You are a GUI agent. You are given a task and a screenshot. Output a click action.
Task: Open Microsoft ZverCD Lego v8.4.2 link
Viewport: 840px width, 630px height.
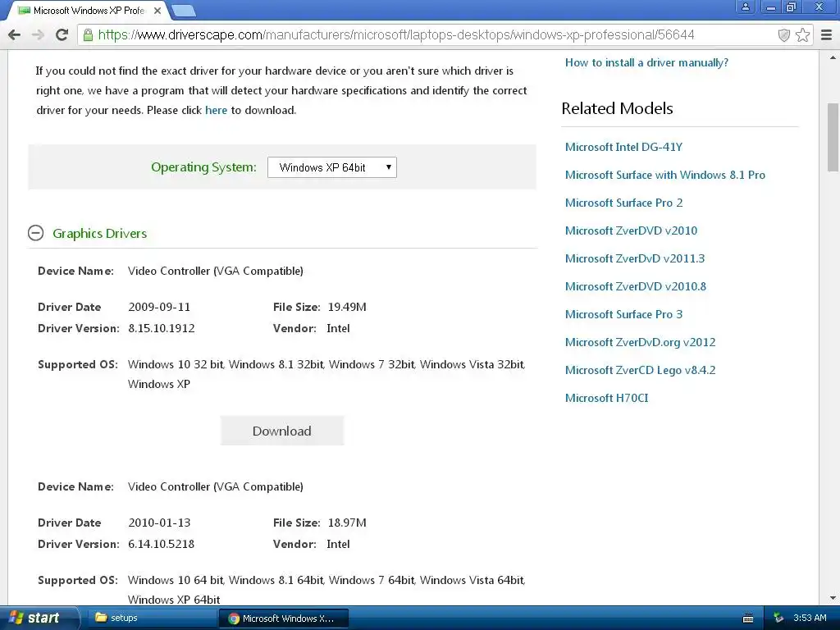[640, 370]
